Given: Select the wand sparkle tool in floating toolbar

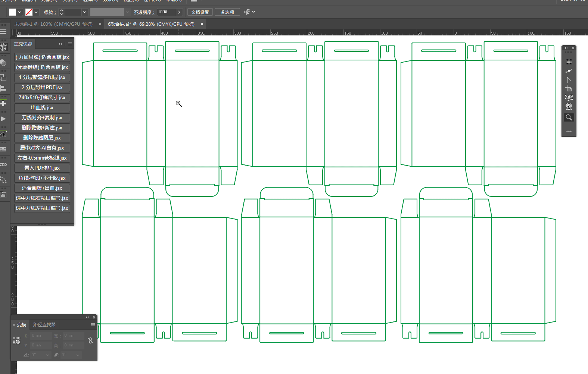Looking at the screenshot, I should tap(569, 98).
